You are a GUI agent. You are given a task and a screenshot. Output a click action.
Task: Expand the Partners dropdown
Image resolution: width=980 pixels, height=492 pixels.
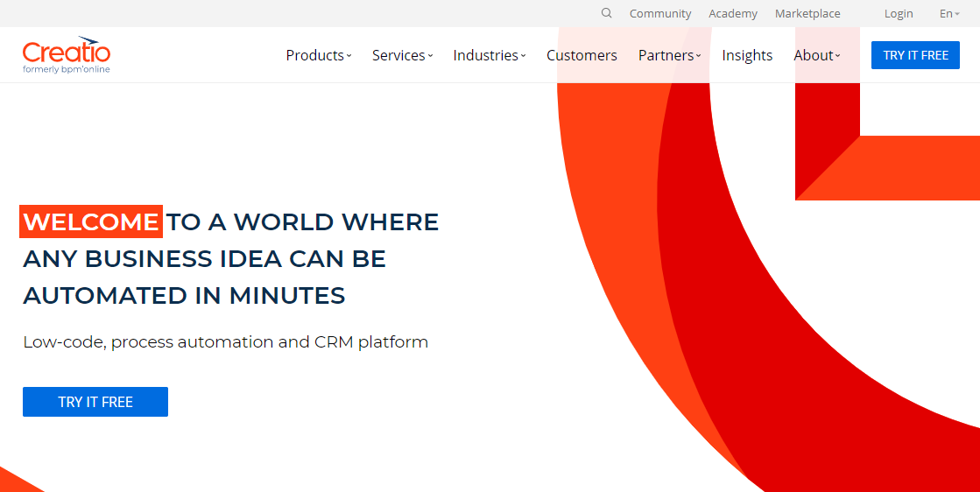pyautogui.click(x=669, y=55)
